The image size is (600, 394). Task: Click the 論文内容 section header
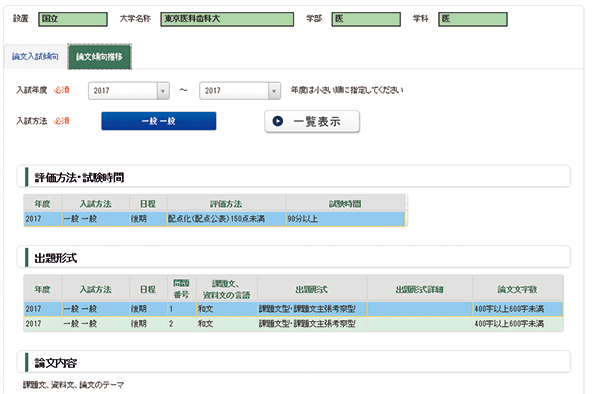[x=294, y=362]
